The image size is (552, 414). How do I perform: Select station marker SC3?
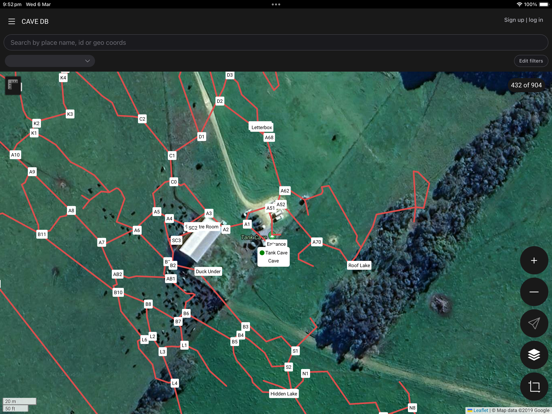pyautogui.click(x=176, y=240)
